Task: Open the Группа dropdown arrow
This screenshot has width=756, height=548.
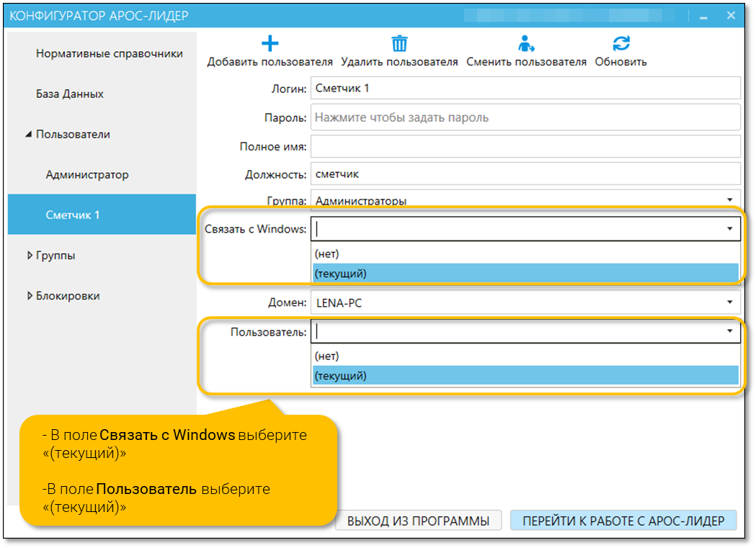Action: tap(729, 200)
